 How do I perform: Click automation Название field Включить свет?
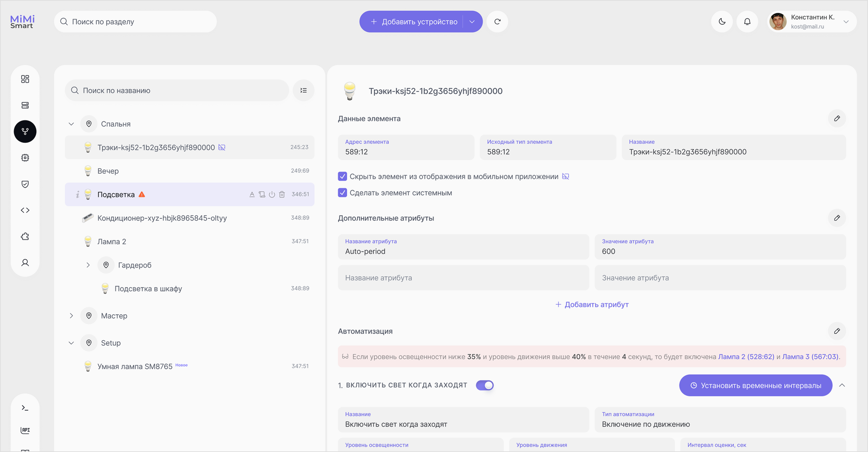(x=463, y=420)
